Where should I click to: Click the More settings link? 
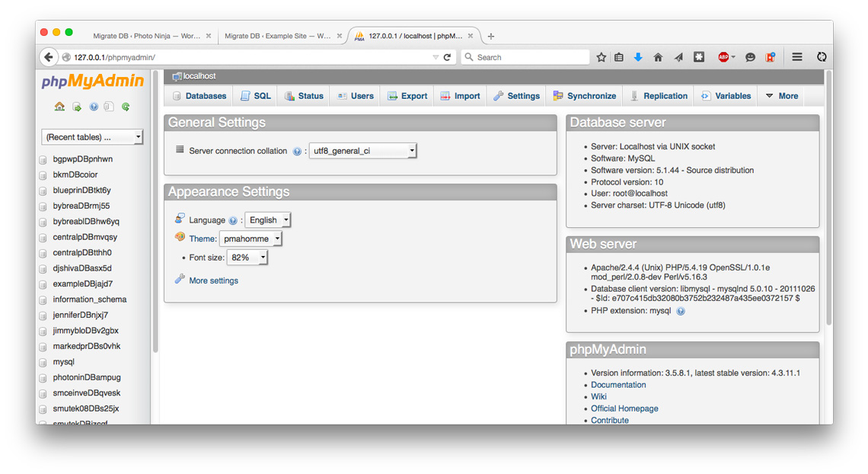pyautogui.click(x=214, y=280)
